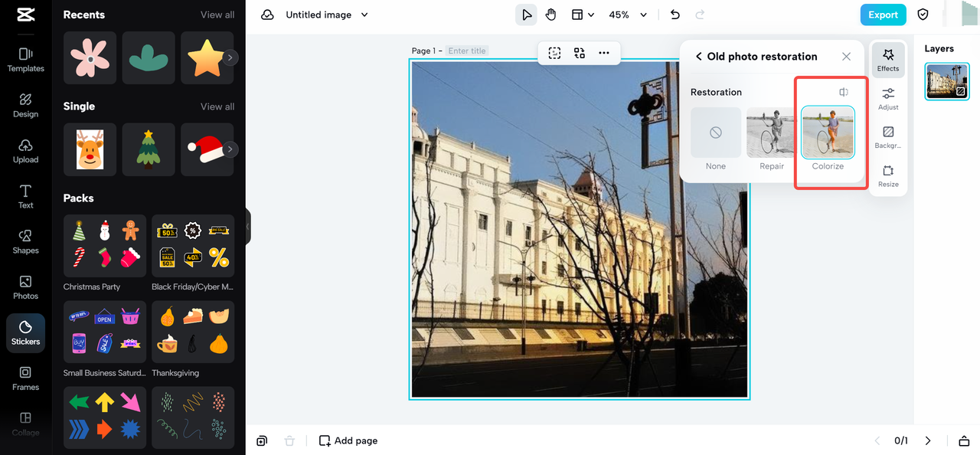The image size is (980, 455).
Task: Click View all next to Recents
Action: 220,14
